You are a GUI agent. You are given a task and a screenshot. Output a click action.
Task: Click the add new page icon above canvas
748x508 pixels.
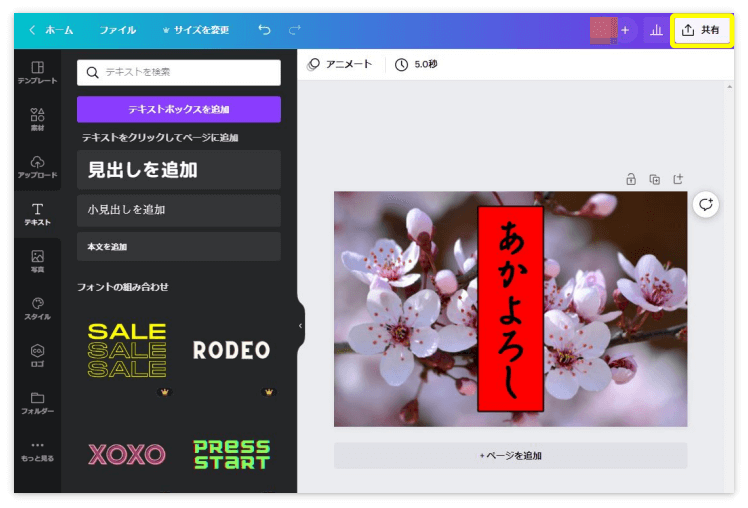click(x=678, y=179)
